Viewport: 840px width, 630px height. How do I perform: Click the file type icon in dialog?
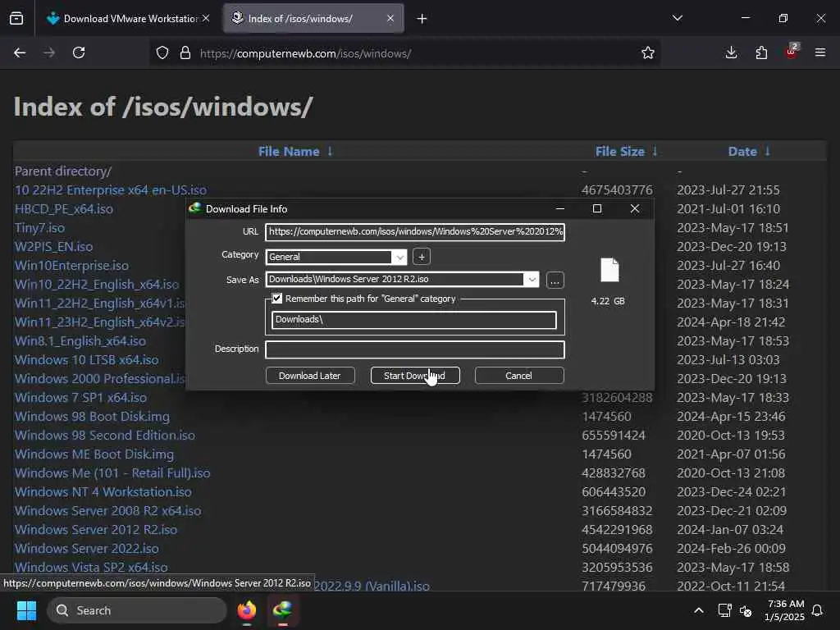(x=609, y=270)
